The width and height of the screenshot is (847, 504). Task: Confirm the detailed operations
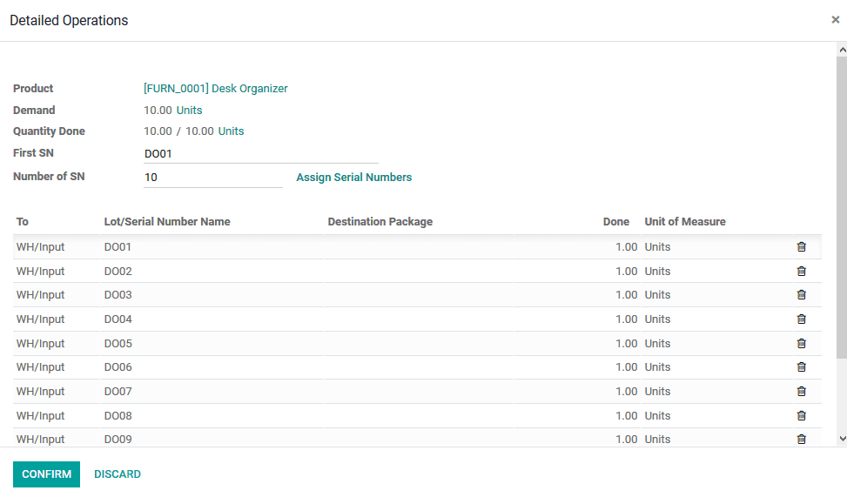46,474
